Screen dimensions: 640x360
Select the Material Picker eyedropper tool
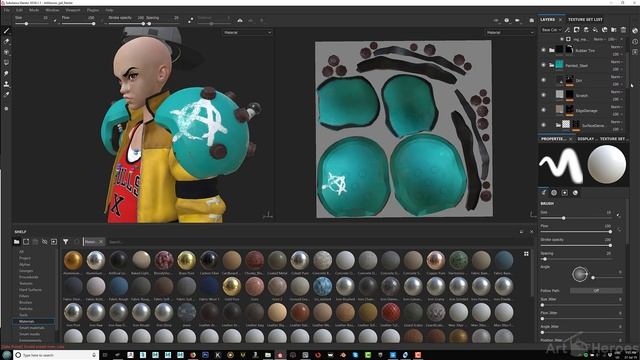pos(6,95)
